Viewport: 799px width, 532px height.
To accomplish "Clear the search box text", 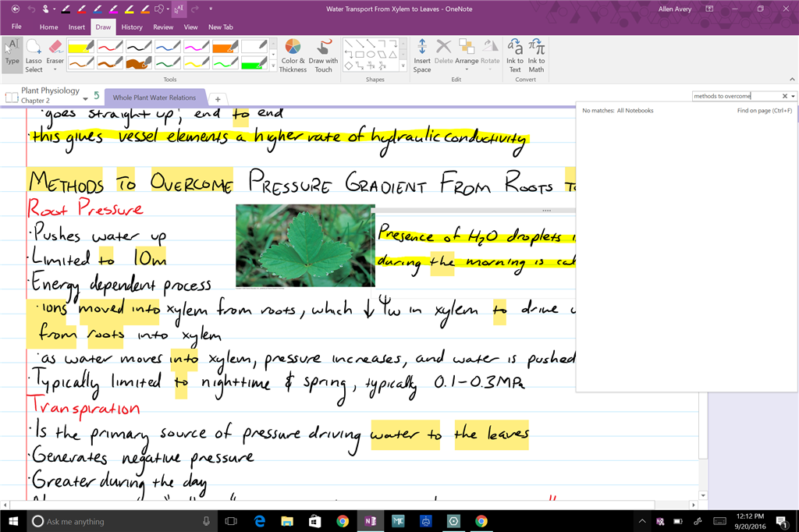I will (785, 96).
